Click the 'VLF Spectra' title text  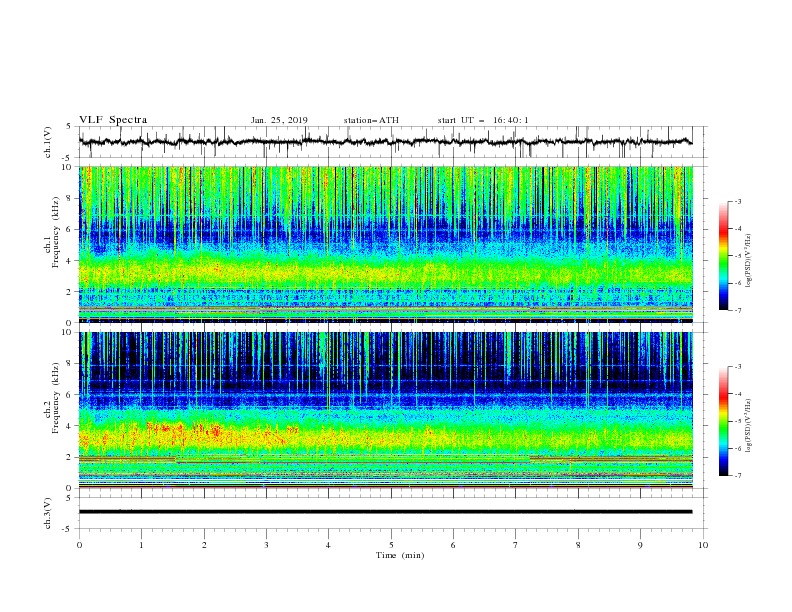(113, 120)
